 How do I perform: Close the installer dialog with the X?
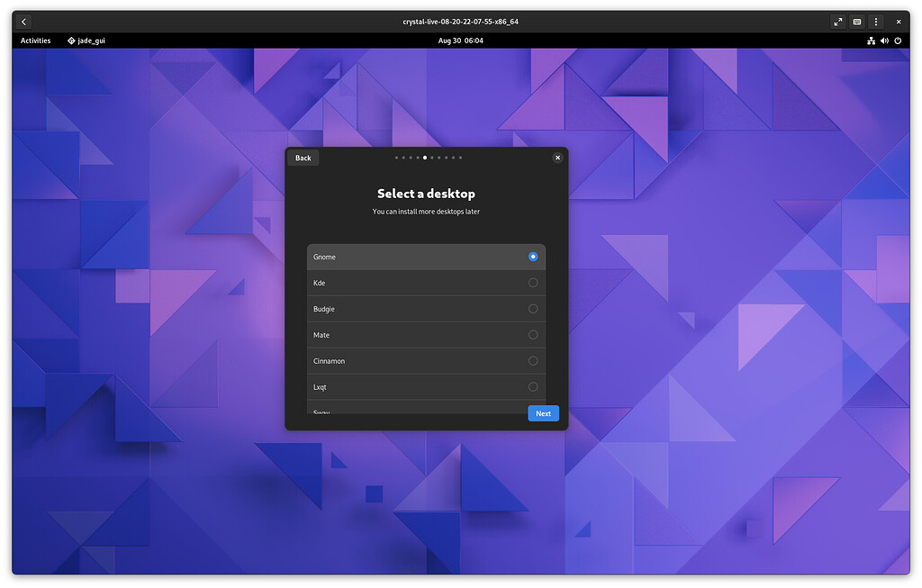tap(557, 158)
